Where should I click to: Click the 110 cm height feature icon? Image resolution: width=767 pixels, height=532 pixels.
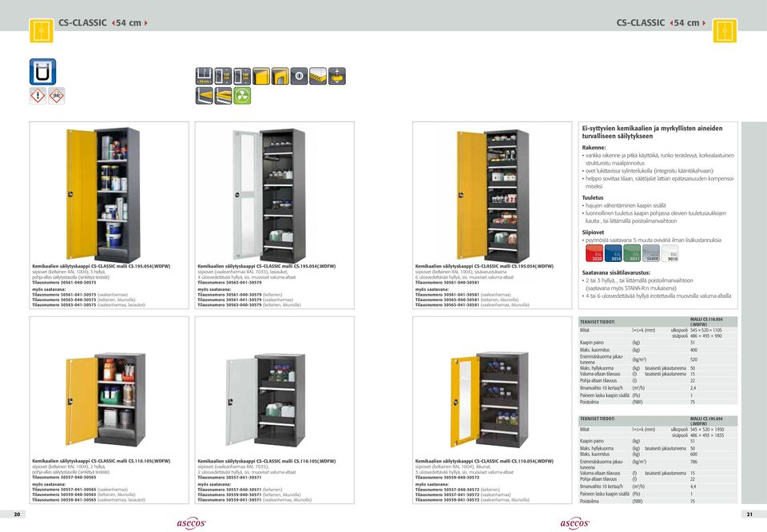click(223, 76)
